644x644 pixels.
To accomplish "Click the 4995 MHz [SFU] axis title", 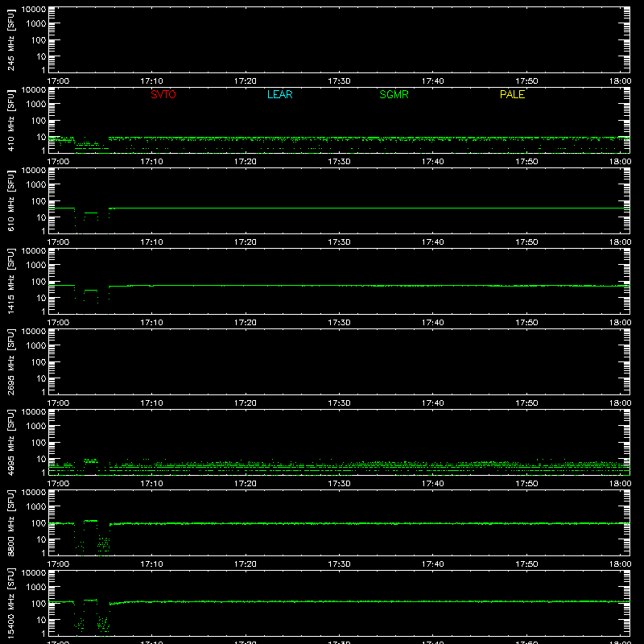I will click(x=11, y=442).
